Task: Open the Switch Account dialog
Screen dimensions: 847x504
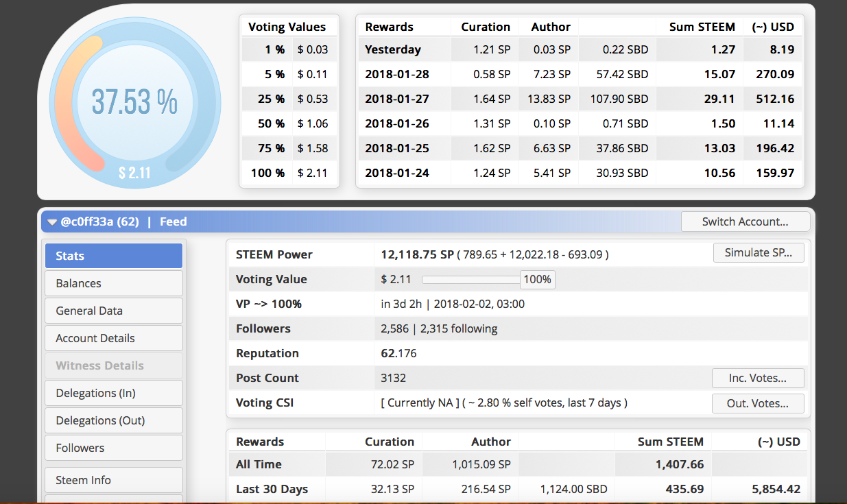Action: (745, 221)
